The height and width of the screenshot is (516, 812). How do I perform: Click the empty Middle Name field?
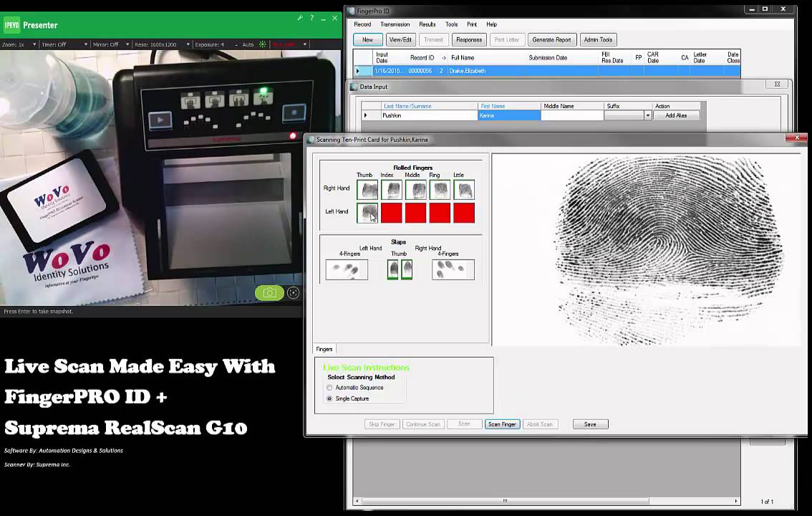point(572,115)
